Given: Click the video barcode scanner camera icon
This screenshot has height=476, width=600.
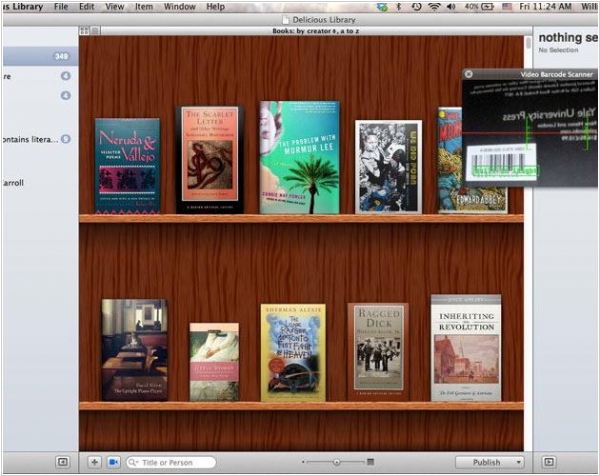Looking at the screenshot, I should tap(113, 462).
